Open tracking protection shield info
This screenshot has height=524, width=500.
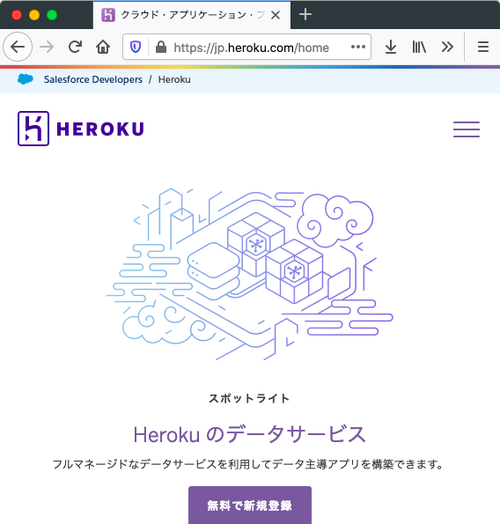click(135, 47)
